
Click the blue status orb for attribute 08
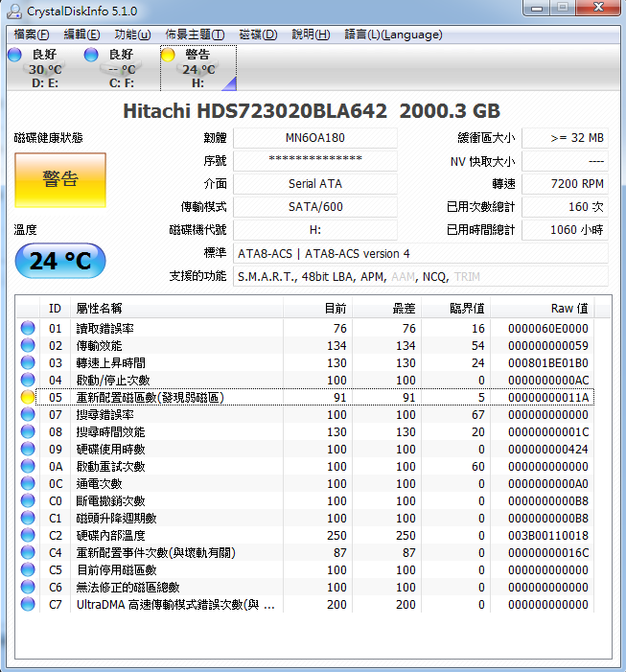click(28, 431)
